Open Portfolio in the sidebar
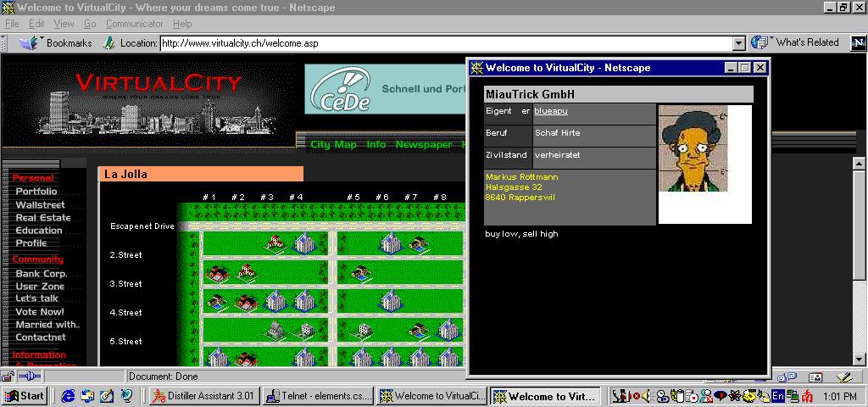 pos(36,191)
